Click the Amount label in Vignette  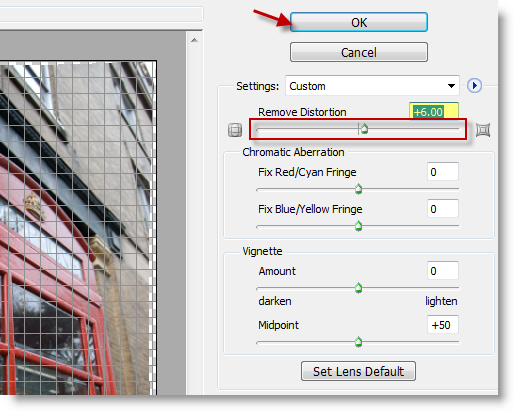277,271
